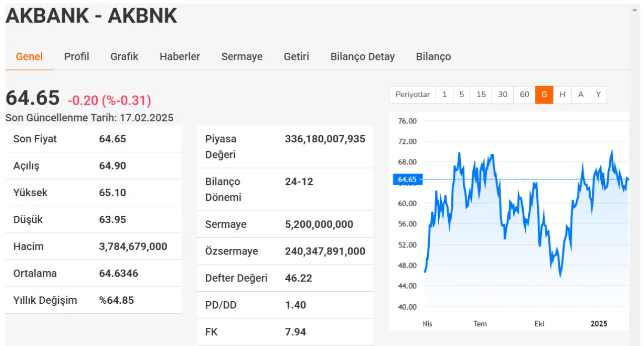Screen dimensions: 644x346
Task: Click Defter Değeri value 46.22
Action: [x=298, y=278]
